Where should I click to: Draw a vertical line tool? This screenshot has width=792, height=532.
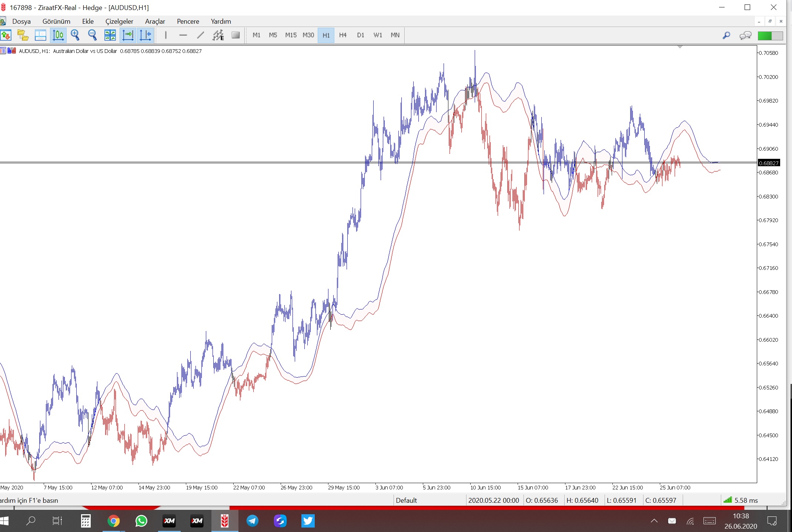coord(166,35)
